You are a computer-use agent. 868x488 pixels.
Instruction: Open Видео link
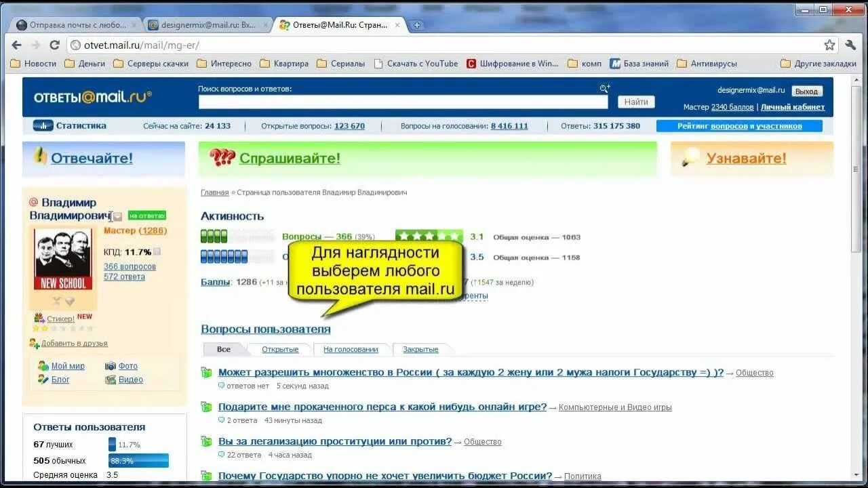131,380
